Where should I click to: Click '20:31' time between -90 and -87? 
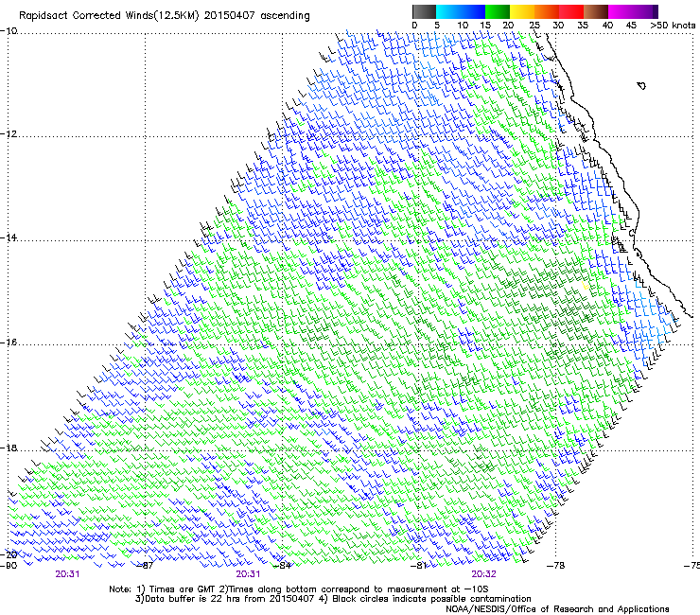pyautogui.click(x=67, y=574)
